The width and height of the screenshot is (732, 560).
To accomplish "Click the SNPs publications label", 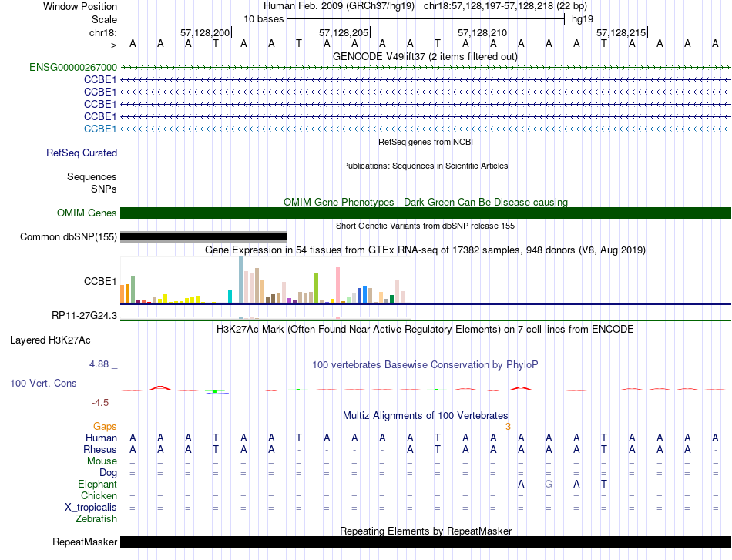I will tap(104, 189).
